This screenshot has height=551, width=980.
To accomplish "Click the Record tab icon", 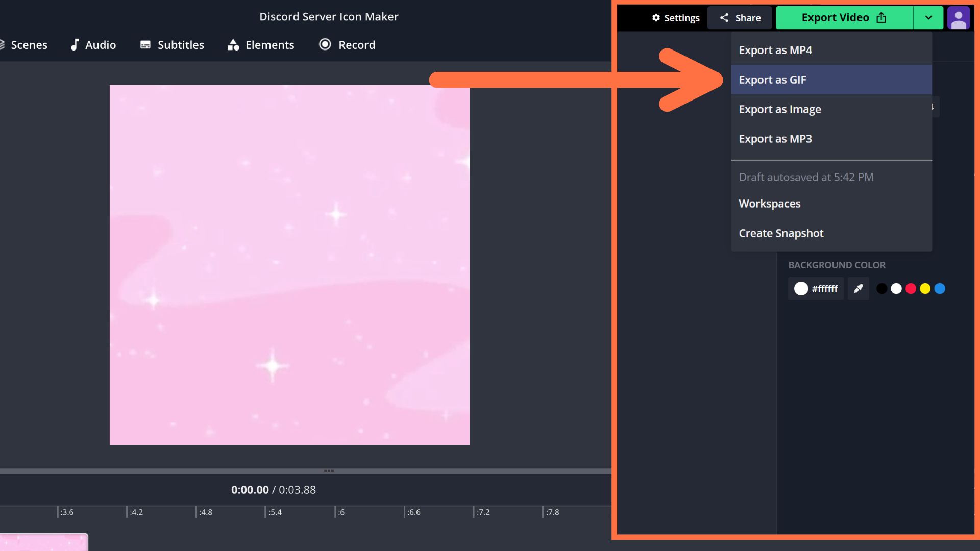I will 326,44.
